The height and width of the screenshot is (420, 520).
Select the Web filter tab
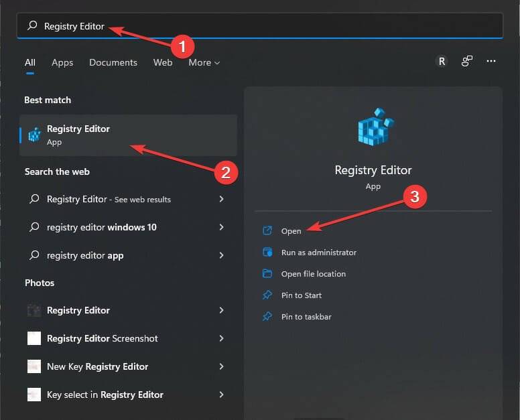pos(163,63)
